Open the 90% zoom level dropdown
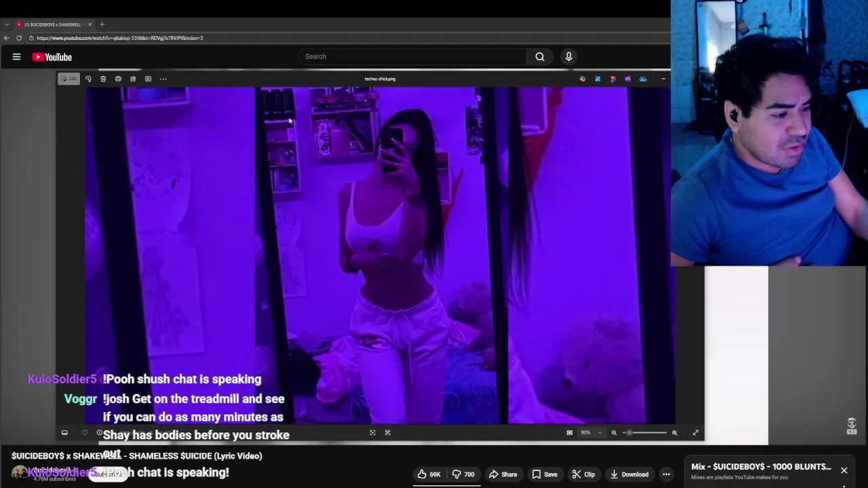This screenshot has width=868, height=488. point(590,432)
